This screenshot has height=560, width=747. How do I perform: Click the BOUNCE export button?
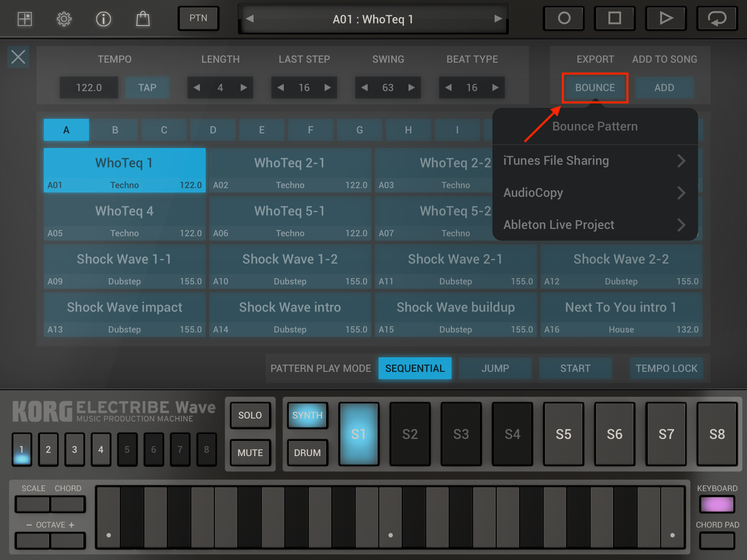595,87
